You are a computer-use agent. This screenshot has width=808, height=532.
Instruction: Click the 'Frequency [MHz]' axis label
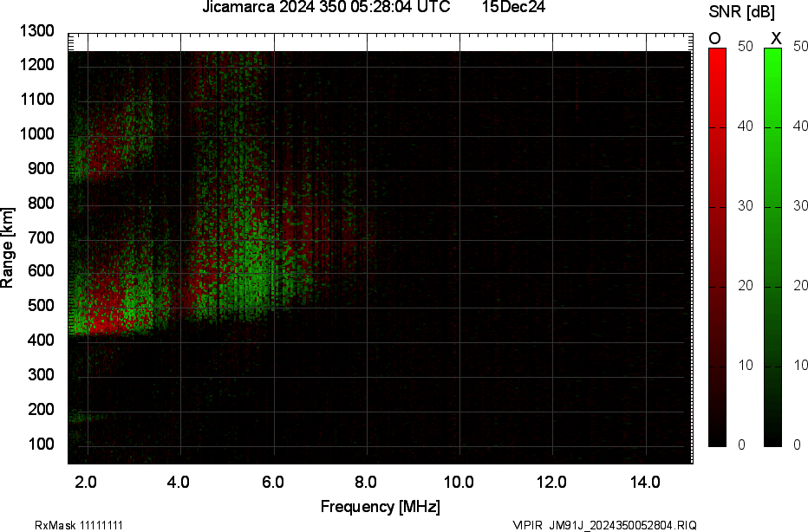(x=381, y=507)
